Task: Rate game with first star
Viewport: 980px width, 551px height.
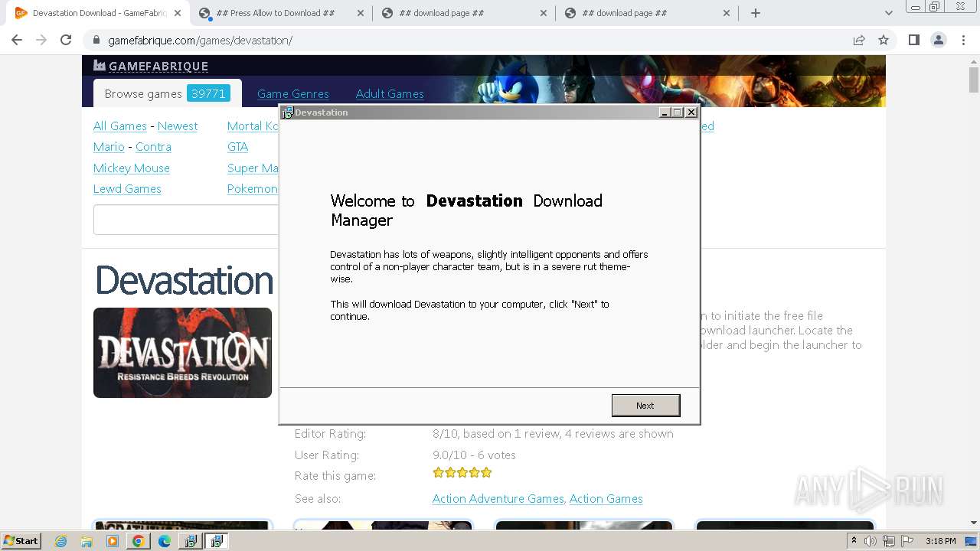Action: click(439, 473)
